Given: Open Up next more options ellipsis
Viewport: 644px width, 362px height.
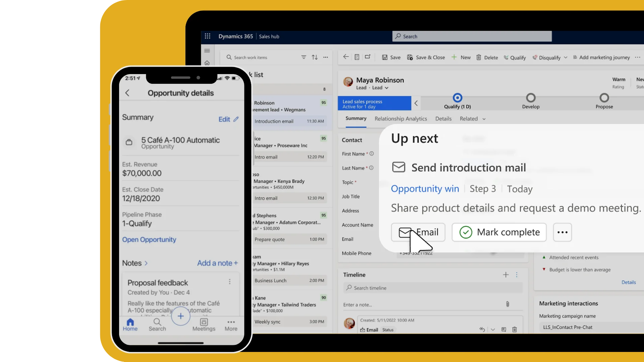Looking at the screenshot, I should (562, 232).
